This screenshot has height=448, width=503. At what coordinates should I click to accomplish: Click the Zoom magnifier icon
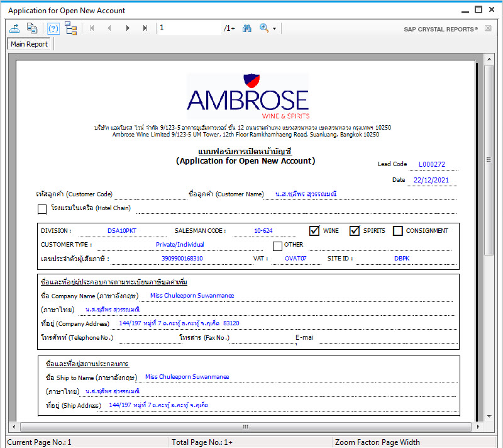point(264,28)
